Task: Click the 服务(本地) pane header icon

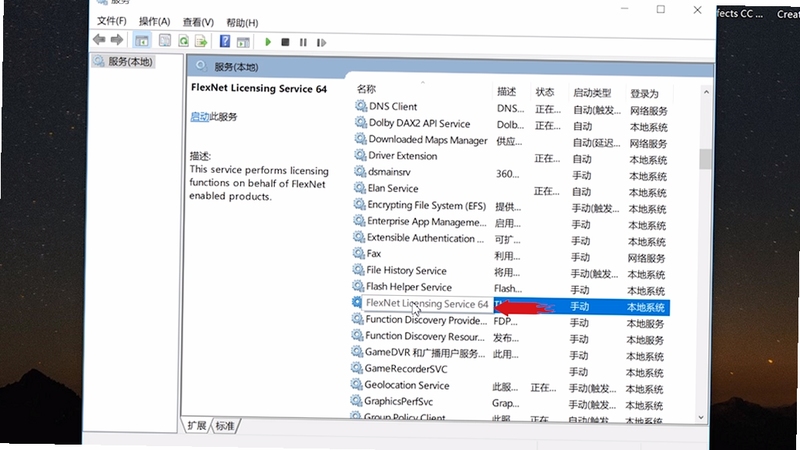Action: click(x=201, y=66)
